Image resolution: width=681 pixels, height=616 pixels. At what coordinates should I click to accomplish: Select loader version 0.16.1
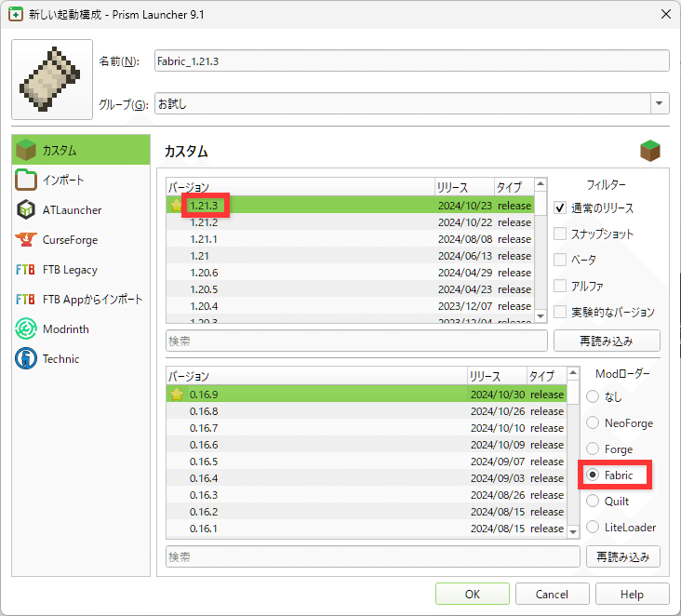point(367,529)
